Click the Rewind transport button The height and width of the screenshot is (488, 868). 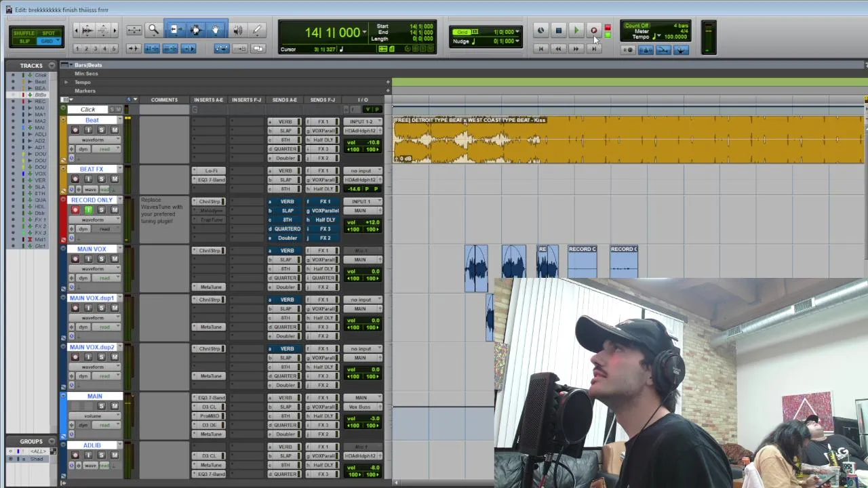[558, 49]
